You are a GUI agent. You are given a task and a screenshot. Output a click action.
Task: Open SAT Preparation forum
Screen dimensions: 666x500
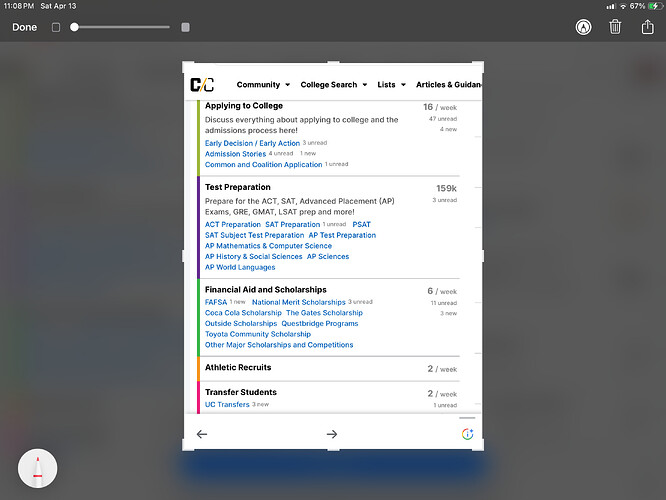(x=293, y=224)
